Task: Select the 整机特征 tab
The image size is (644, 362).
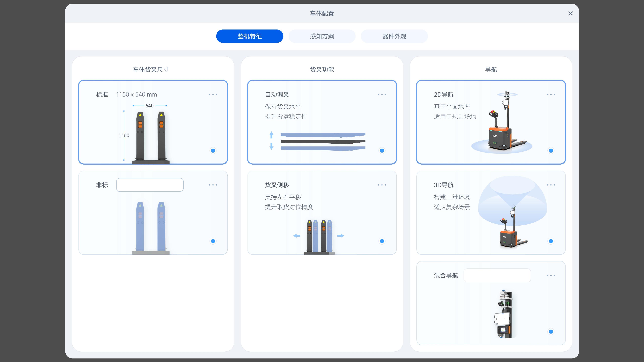Action: click(x=249, y=36)
